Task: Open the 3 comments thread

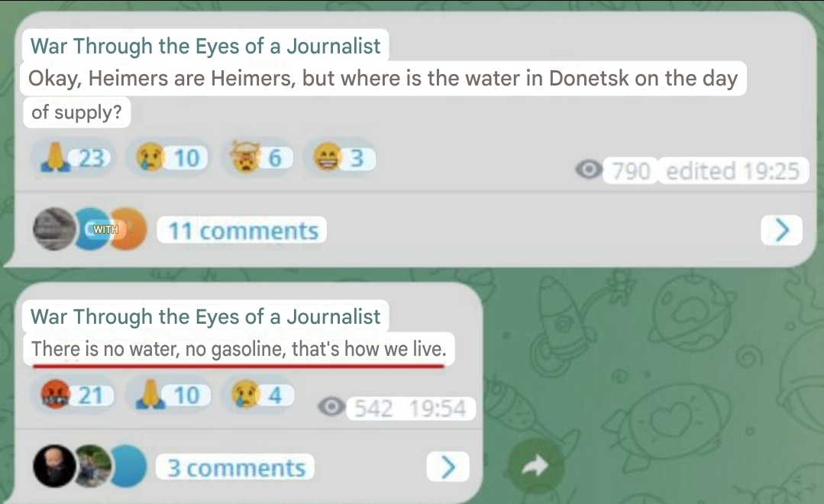Action: click(235, 467)
